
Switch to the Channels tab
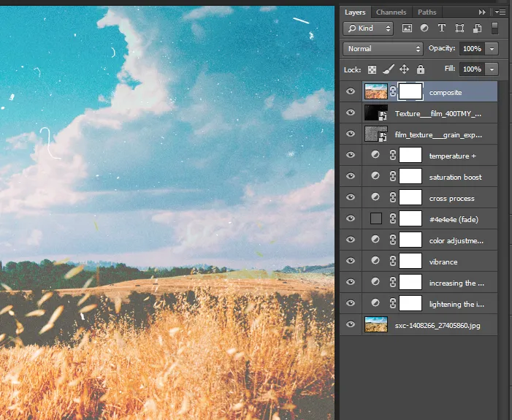coord(391,12)
